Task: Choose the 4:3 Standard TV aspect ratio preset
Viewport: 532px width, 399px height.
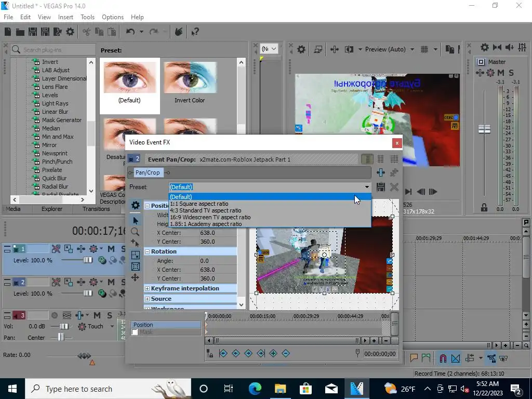Action: (270, 210)
